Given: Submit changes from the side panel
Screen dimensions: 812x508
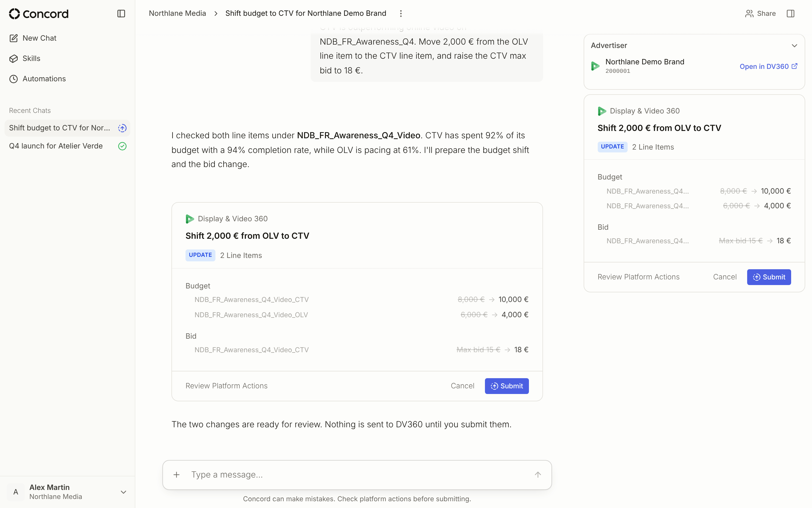Looking at the screenshot, I should 769,277.
